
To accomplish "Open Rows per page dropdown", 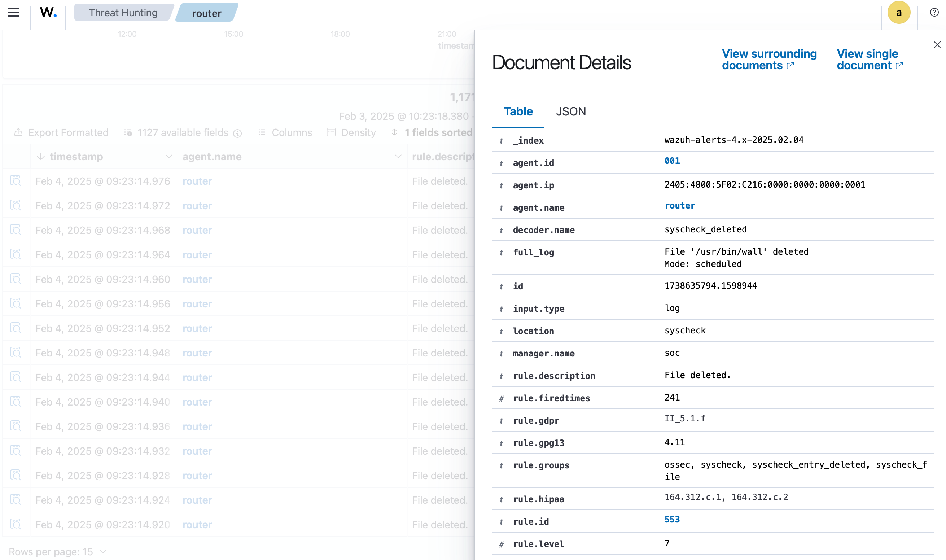I will click(x=57, y=551).
